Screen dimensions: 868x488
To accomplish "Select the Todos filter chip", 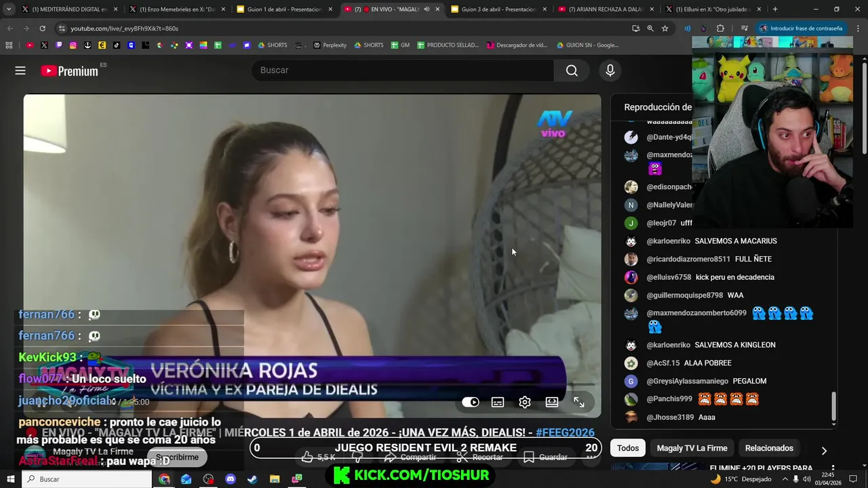I will [x=628, y=448].
